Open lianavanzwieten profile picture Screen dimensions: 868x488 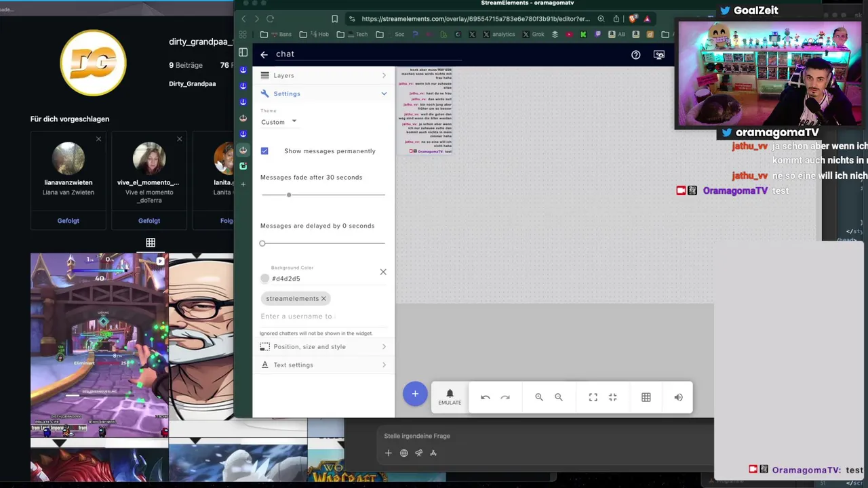click(x=68, y=159)
